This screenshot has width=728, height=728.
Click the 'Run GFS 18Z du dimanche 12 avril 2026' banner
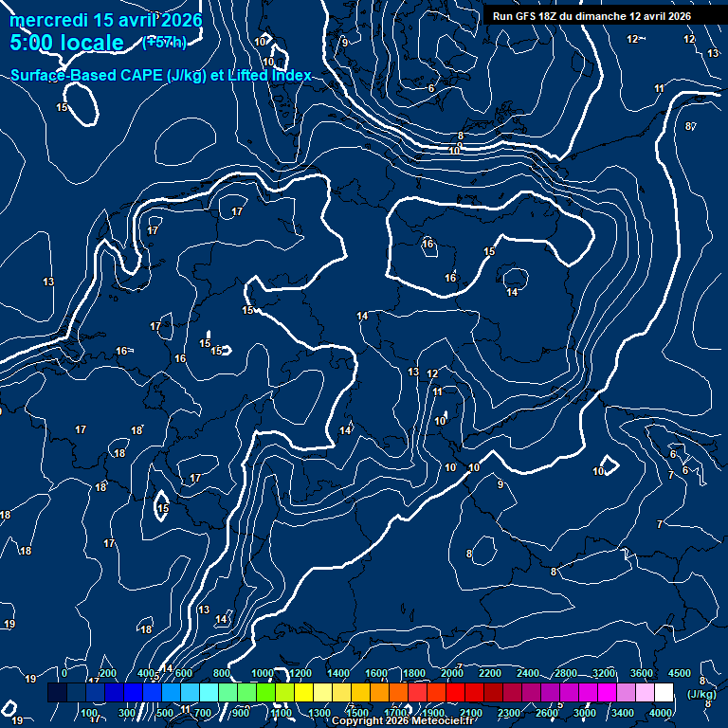tap(591, 16)
